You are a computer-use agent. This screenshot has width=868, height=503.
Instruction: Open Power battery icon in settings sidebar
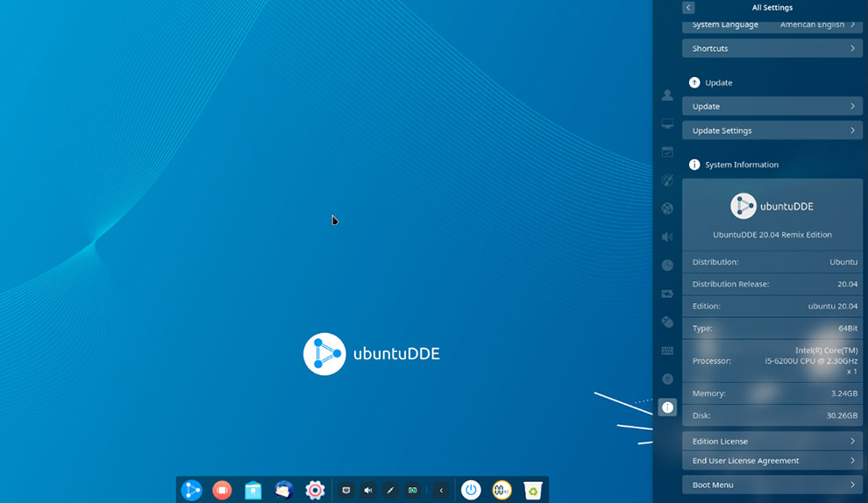click(x=667, y=294)
